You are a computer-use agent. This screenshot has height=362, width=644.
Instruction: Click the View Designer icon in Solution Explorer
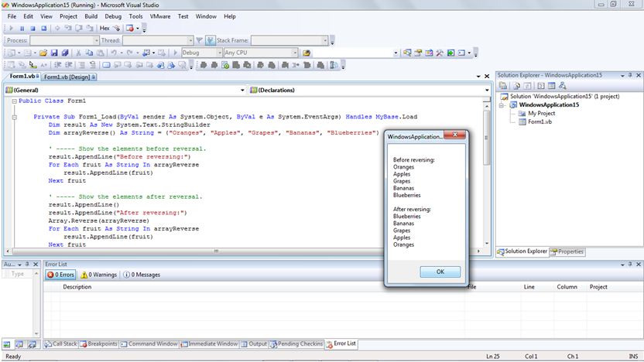click(552, 86)
